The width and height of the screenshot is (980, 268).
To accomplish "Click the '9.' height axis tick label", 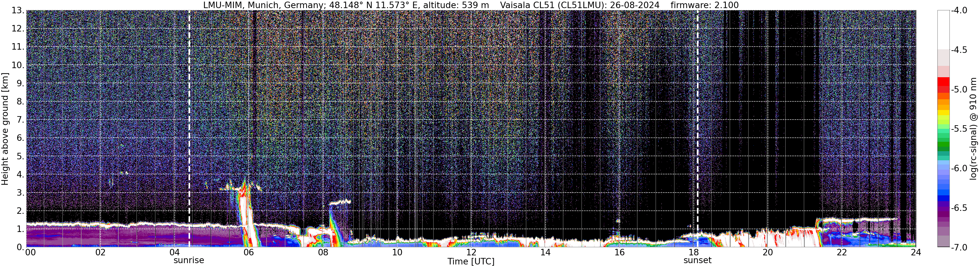I will [x=20, y=83].
